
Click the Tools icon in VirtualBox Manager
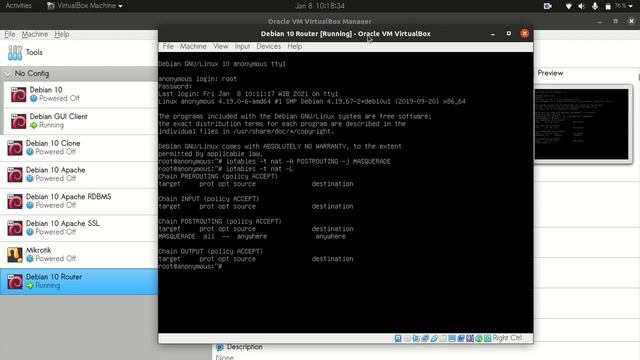(15, 53)
